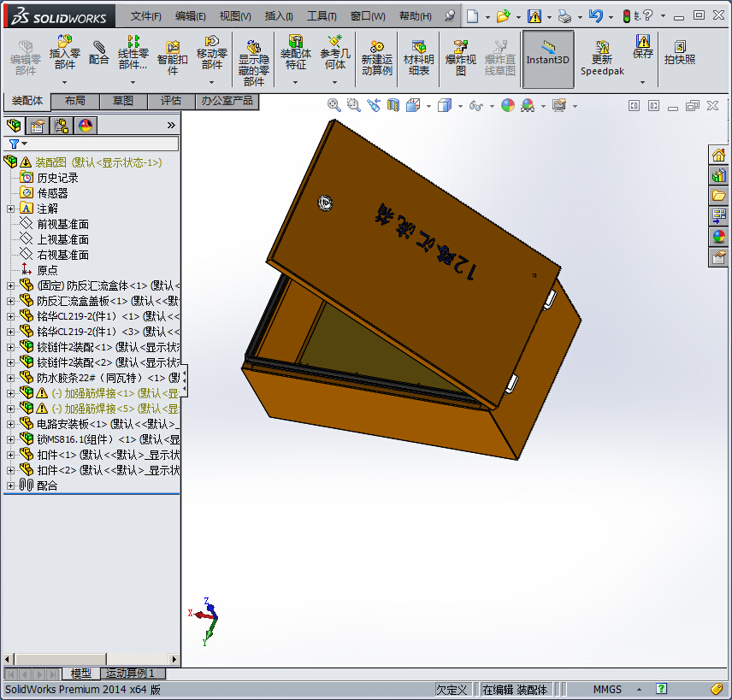The image size is (732, 700).
Task: Click the Rebuild traffic light icon
Action: coord(626,16)
